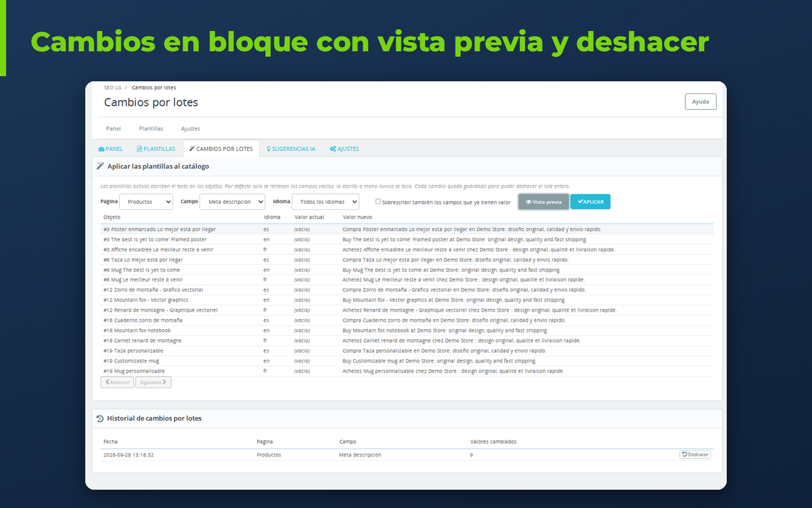Switch to the PLANTILLAS tab
812x508 pixels.
click(x=156, y=149)
